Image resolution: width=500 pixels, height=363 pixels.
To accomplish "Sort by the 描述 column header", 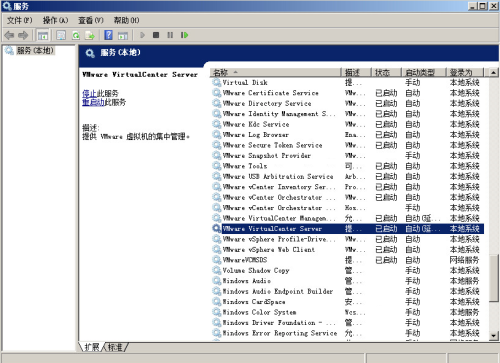I will 356,72.
